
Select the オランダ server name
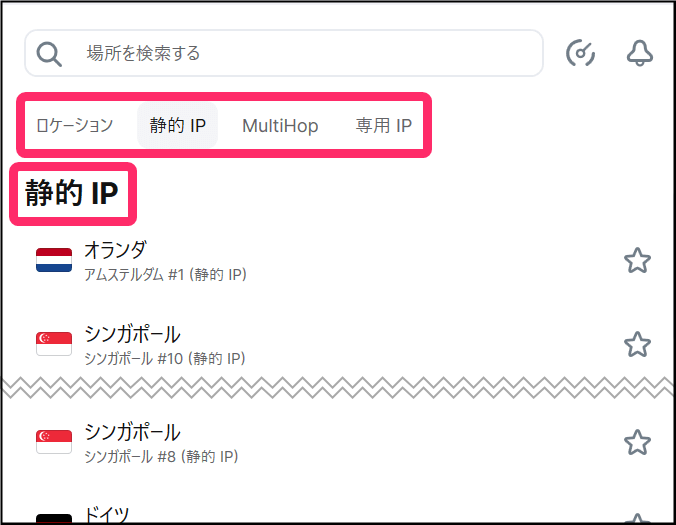tap(116, 250)
